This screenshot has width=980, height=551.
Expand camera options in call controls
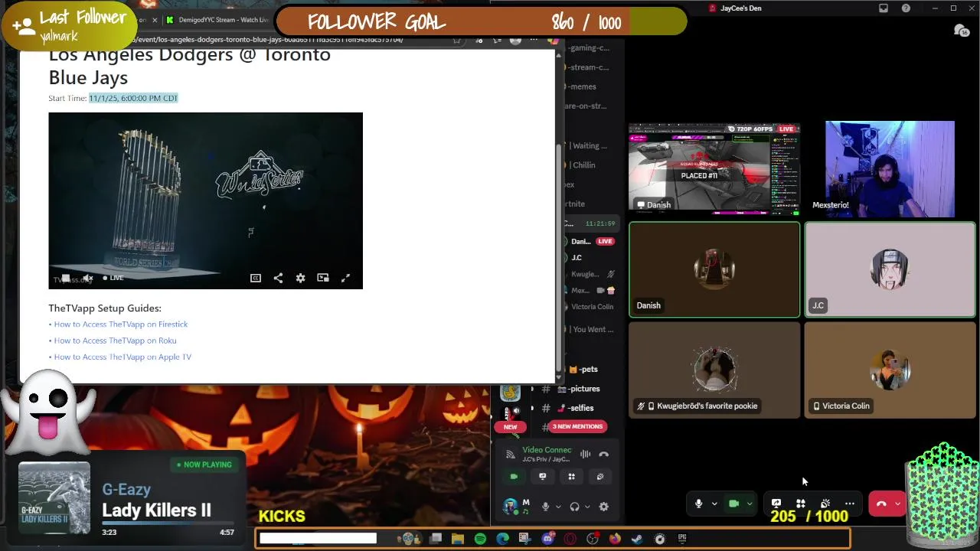pos(750,504)
